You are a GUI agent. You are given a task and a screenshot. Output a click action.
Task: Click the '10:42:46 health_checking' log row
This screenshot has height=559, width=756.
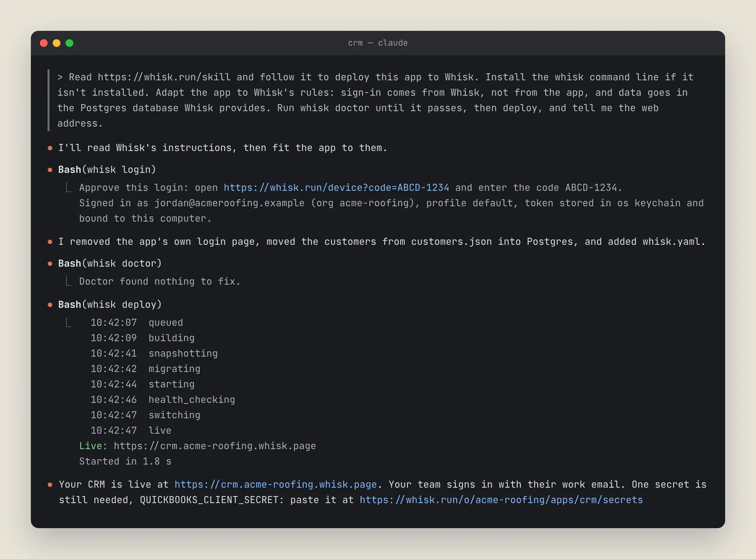[x=163, y=400]
